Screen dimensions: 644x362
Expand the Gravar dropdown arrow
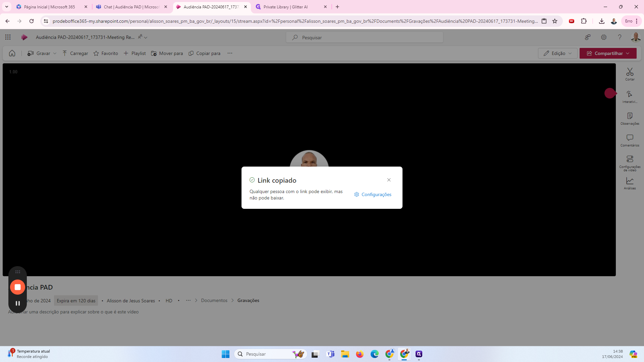pyautogui.click(x=55, y=53)
